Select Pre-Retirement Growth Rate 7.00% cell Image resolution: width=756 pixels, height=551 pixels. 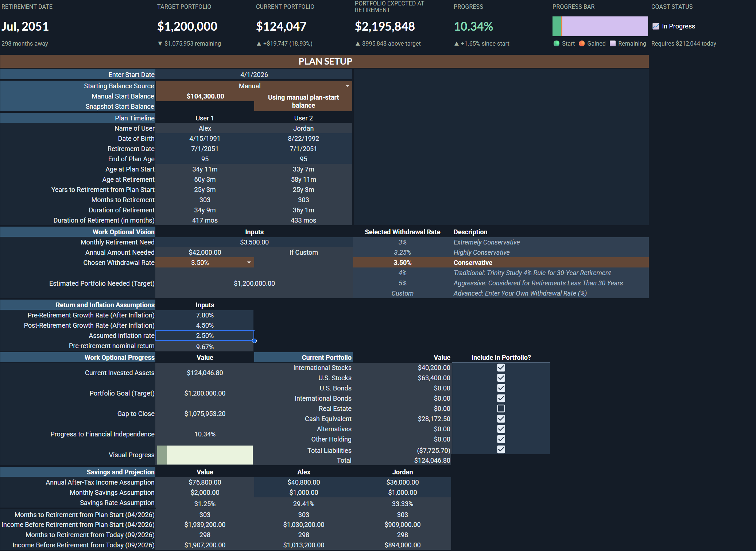pyautogui.click(x=205, y=315)
